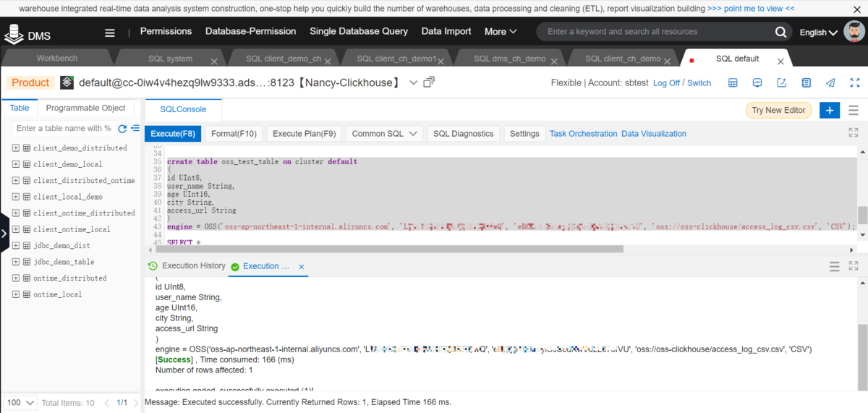Screen dimensions: 868x413
Task: Select the Table tab
Action: point(20,108)
